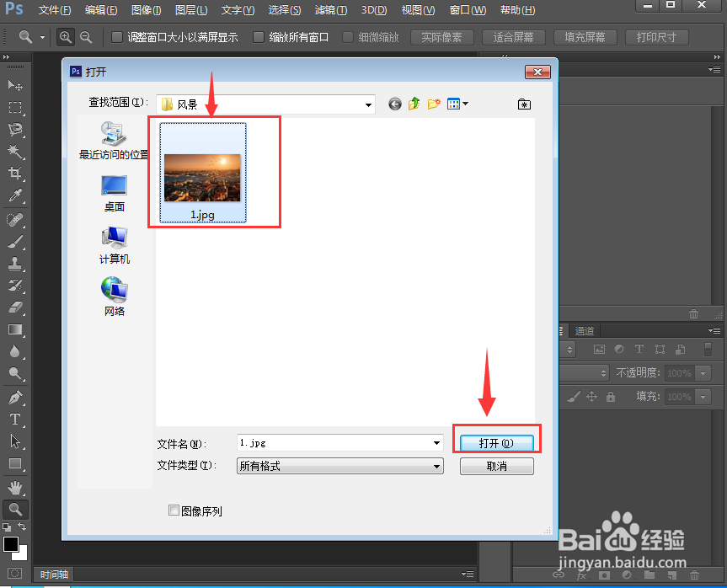
Task: Select the Crop tool
Action: click(15, 174)
